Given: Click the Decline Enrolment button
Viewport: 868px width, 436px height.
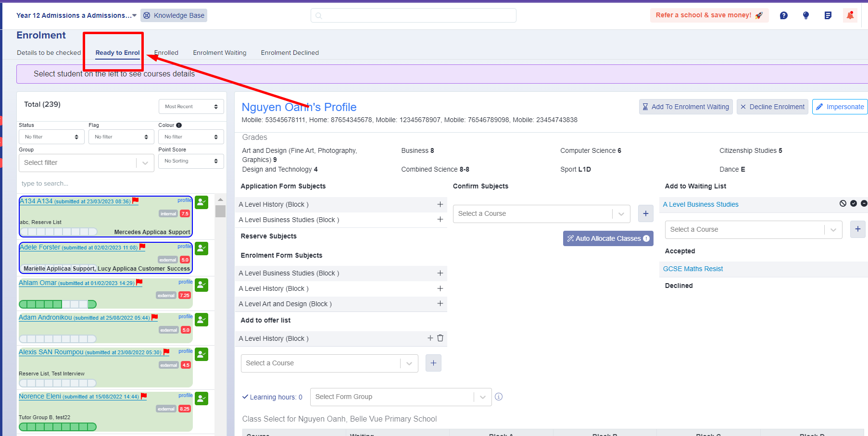Looking at the screenshot, I should [x=772, y=107].
